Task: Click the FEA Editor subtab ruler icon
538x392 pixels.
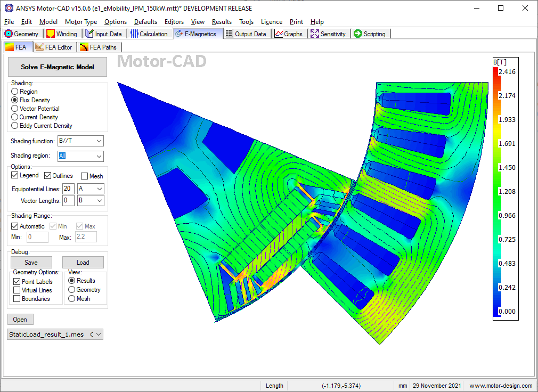Action: [39, 47]
